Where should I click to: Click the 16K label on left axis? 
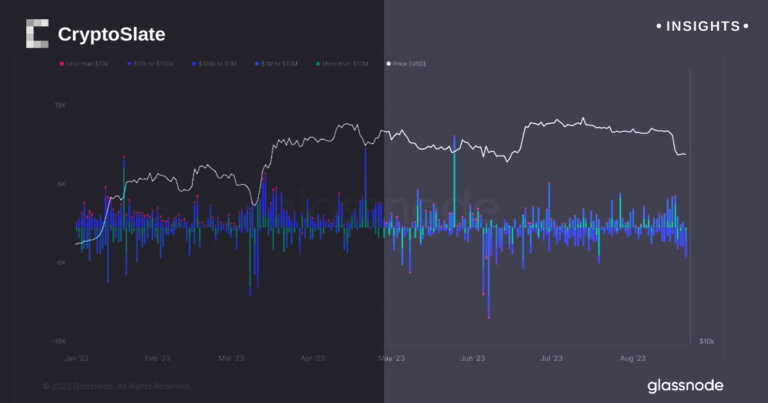60,105
